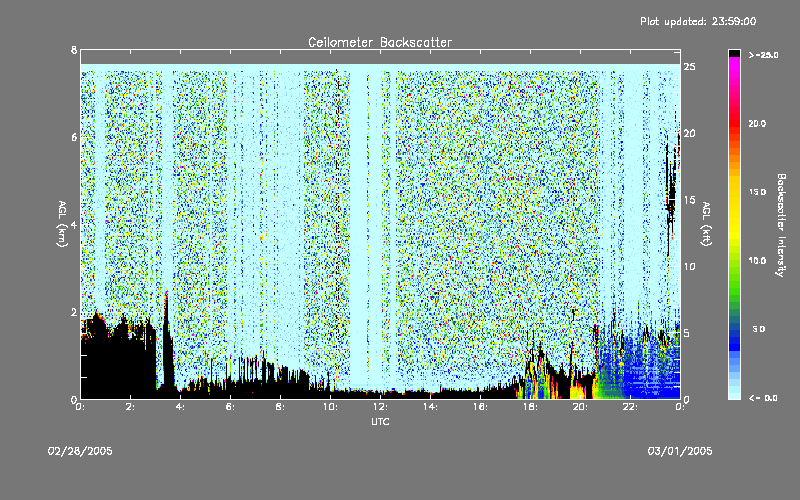The height and width of the screenshot is (500, 800).
Task: Select the "15" tick on kft axis
Action: pyautogui.click(x=690, y=200)
